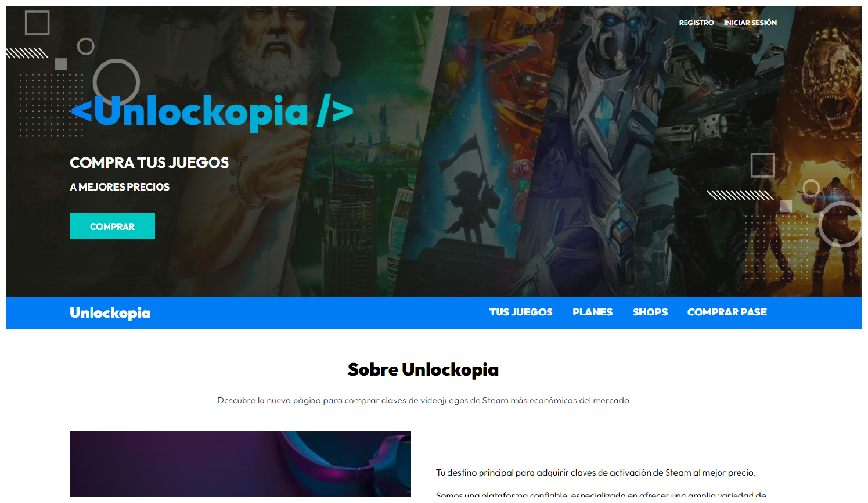
Task: Click the purple image below the heading
Action: pyautogui.click(x=240, y=464)
